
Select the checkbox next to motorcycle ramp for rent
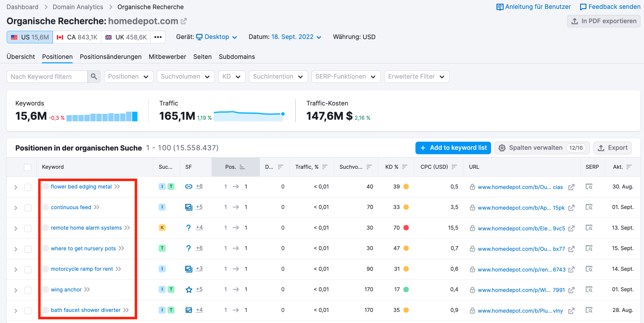(28, 269)
